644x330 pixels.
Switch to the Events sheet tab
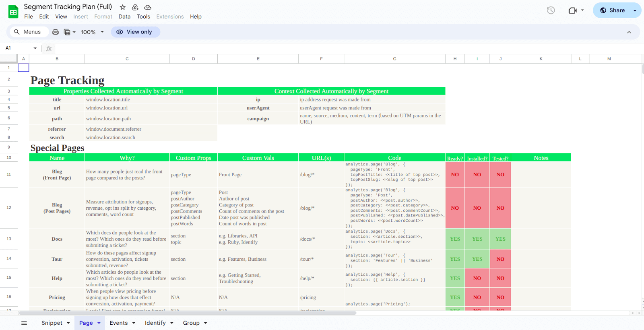119,323
